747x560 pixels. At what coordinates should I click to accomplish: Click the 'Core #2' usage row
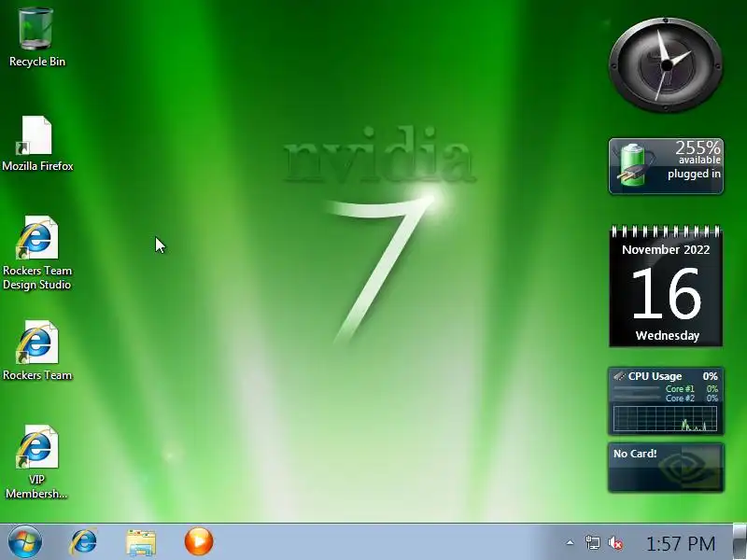pyautogui.click(x=666, y=399)
